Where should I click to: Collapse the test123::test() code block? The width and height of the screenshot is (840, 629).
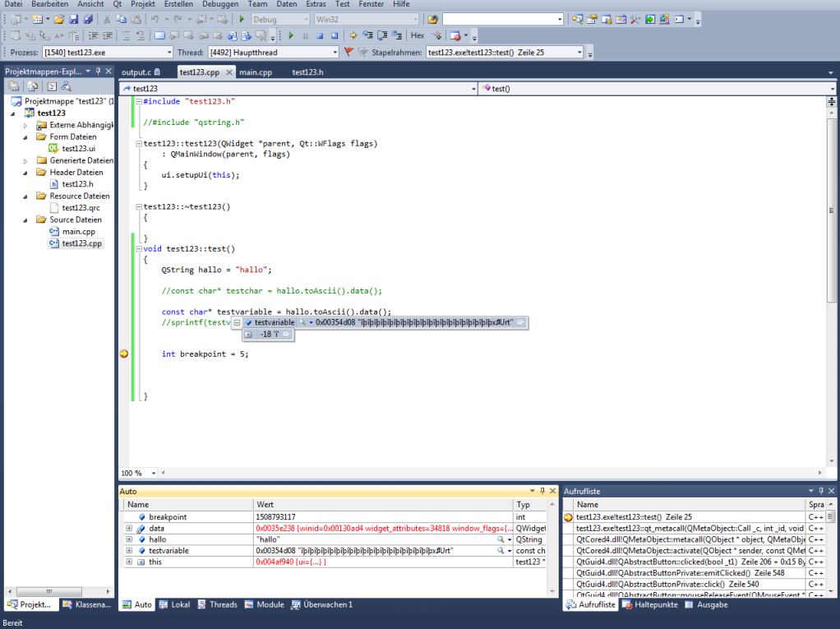point(139,248)
